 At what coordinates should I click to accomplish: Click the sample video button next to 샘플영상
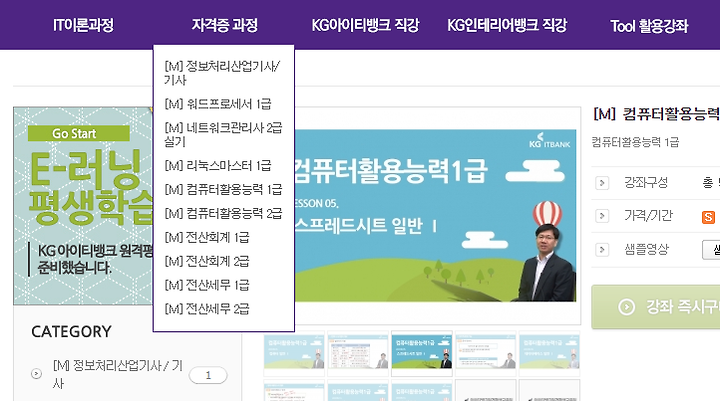point(711,250)
